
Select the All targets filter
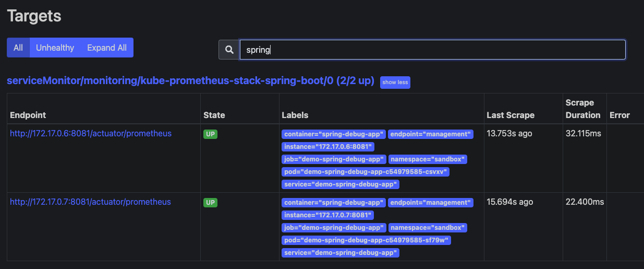pos(18,48)
